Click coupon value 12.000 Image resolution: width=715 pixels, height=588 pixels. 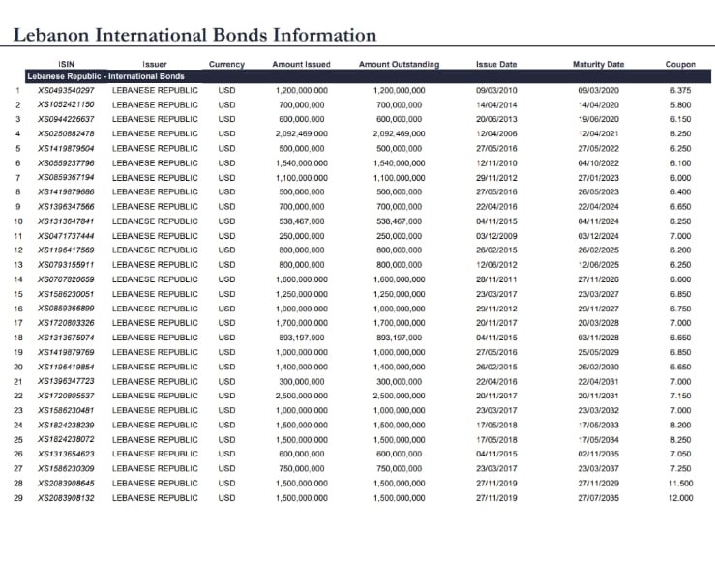coord(680,498)
